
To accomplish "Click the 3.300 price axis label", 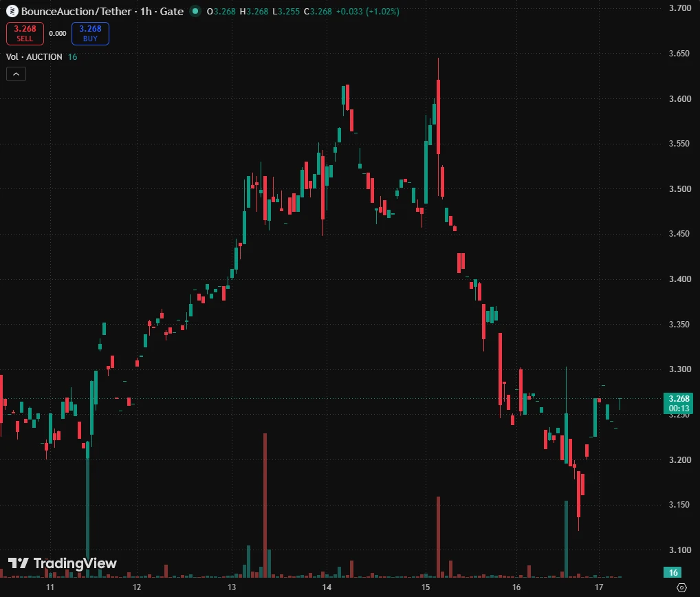I will (680, 369).
